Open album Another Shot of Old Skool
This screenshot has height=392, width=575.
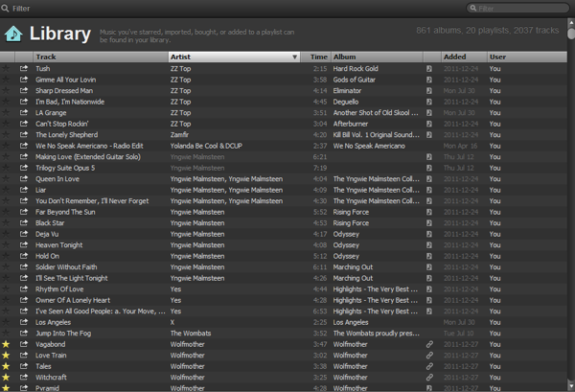[376, 112]
